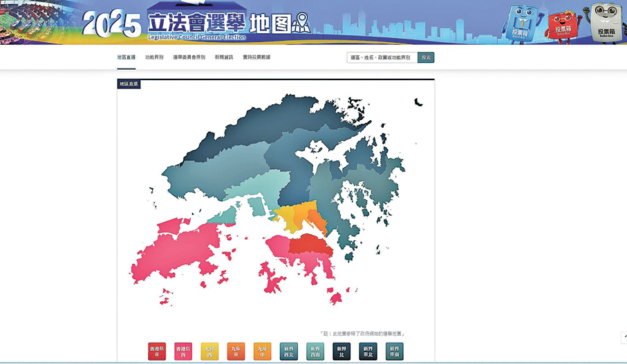Pick the 新界東南 legend tile
This screenshot has width=627, height=364.
394,351
